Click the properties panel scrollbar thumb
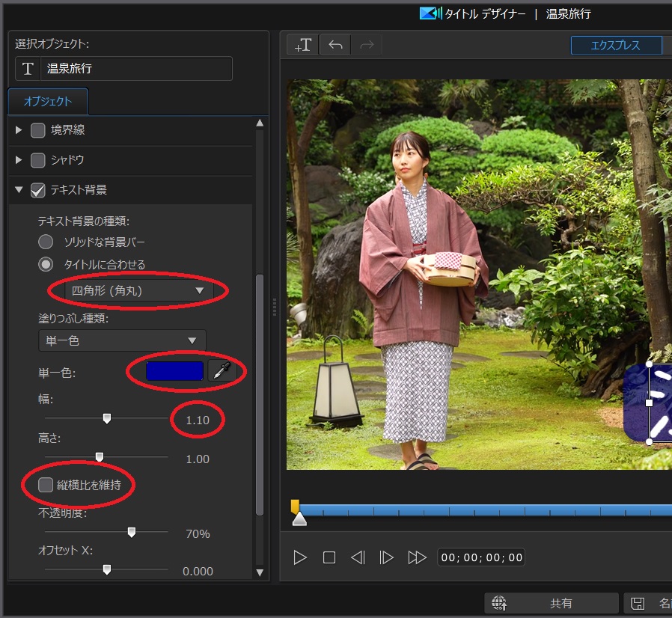The width and height of the screenshot is (672, 618). click(x=260, y=394)
